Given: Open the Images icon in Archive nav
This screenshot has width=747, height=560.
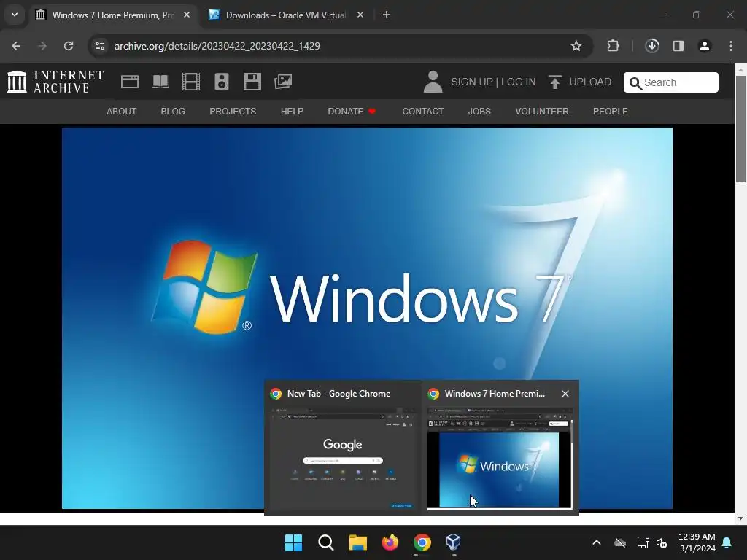Looking at the screenshot, I should (283, 82).
